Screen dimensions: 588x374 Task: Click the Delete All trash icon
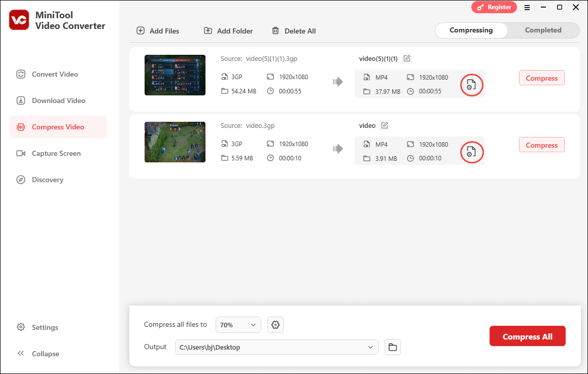pos(275,31)
